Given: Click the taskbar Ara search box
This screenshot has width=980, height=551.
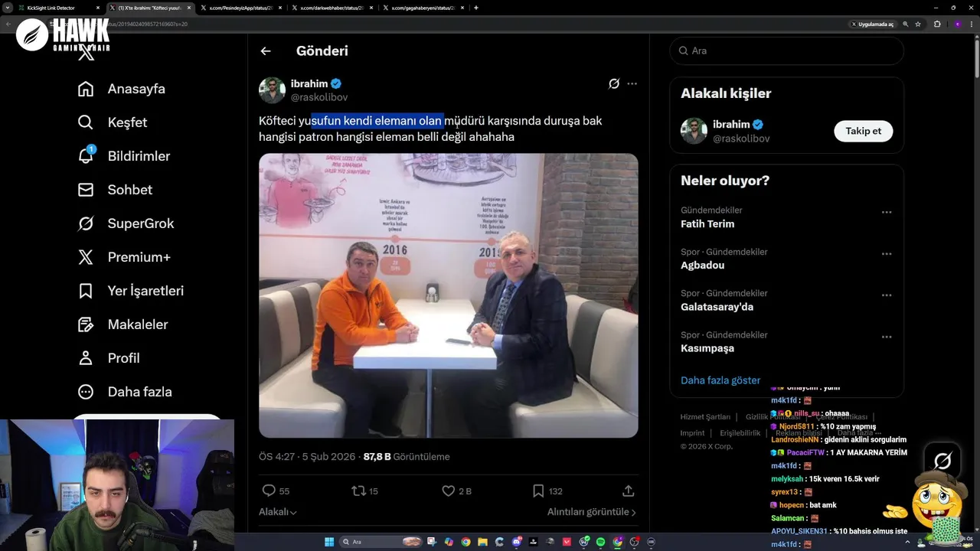Looking at the screenshot, I should tap(381, 542).
